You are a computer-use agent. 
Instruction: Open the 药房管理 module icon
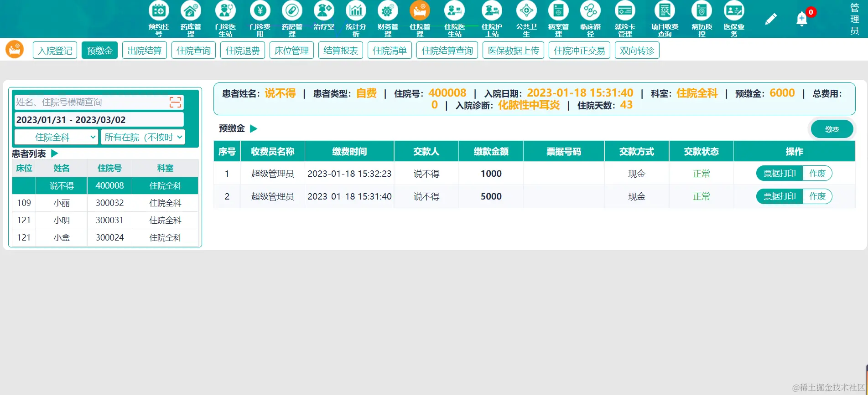[x=292, y=11]
